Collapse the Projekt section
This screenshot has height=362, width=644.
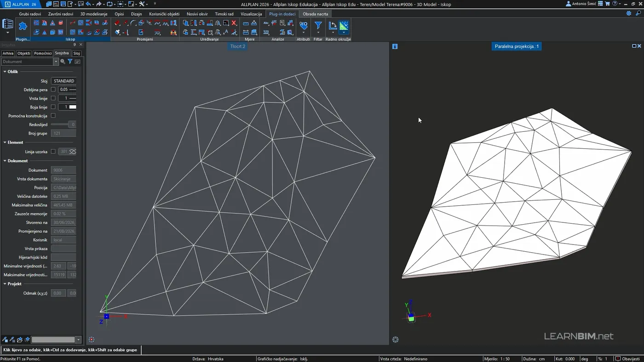click(x=5, y=284)
